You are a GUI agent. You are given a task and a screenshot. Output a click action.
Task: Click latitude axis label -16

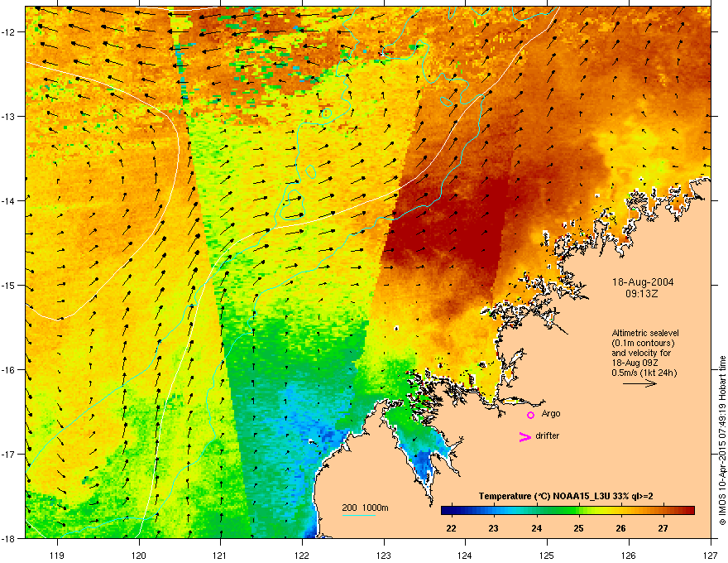9,370
